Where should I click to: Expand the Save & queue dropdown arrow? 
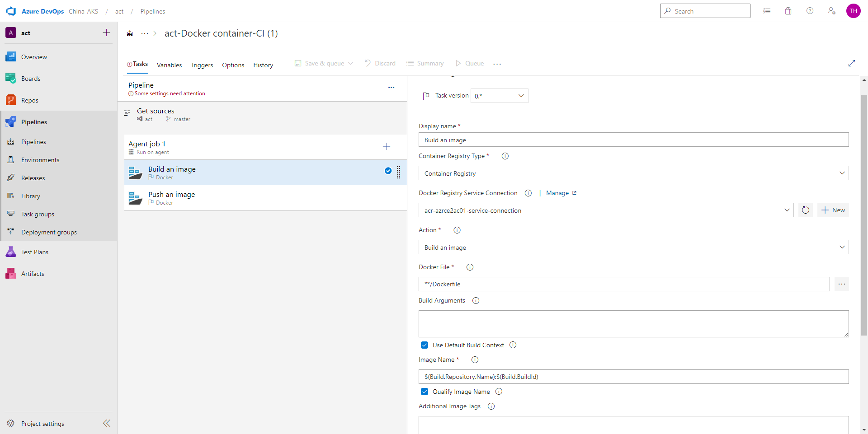(x=350, y=63)
